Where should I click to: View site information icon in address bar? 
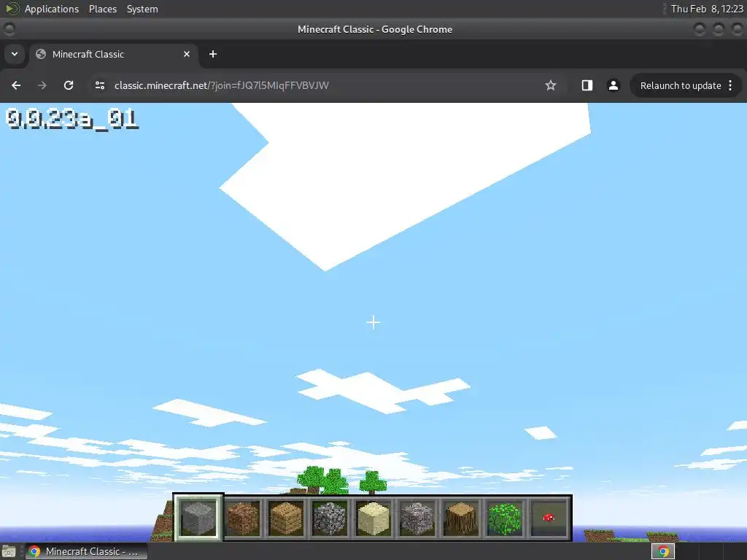pos(100,85)
